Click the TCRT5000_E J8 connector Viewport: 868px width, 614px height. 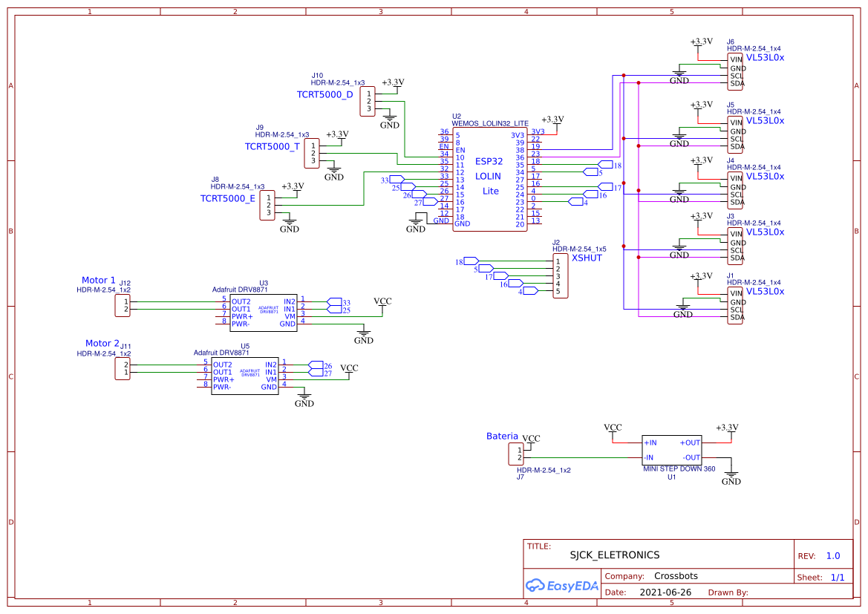click(x=267, y=206)
